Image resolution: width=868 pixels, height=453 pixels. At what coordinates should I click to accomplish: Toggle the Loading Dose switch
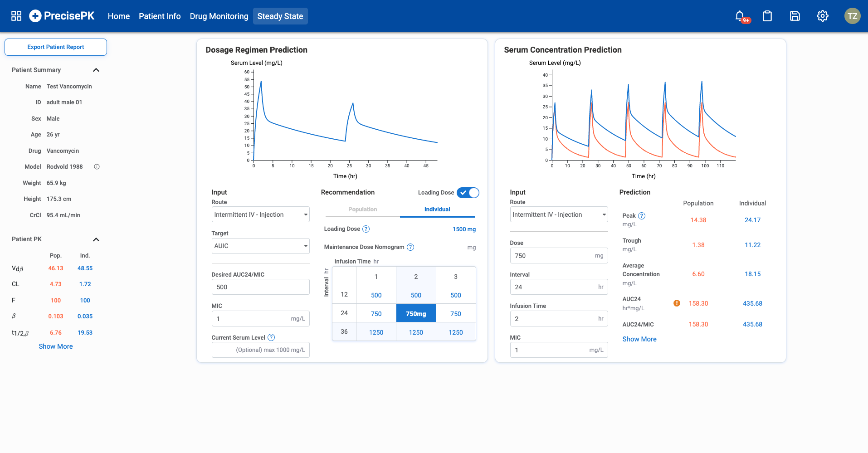coord(468,193)
